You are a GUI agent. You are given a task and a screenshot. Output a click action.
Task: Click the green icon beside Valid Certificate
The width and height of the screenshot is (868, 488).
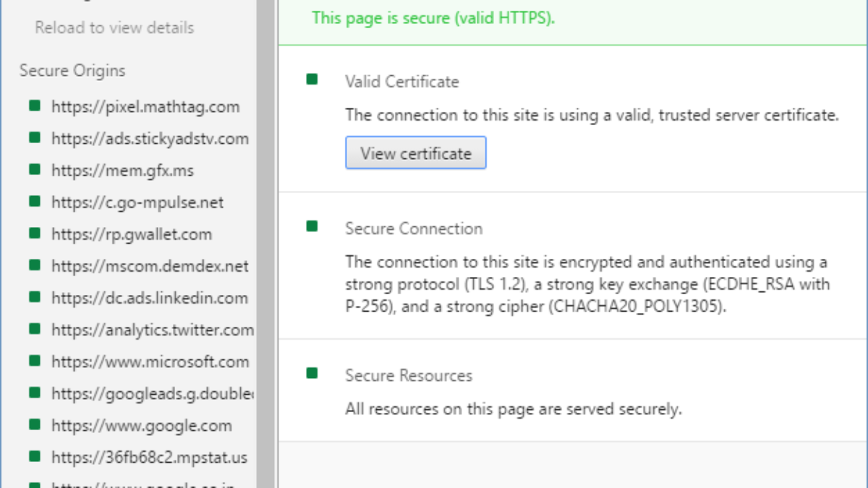tap(312, 79)
